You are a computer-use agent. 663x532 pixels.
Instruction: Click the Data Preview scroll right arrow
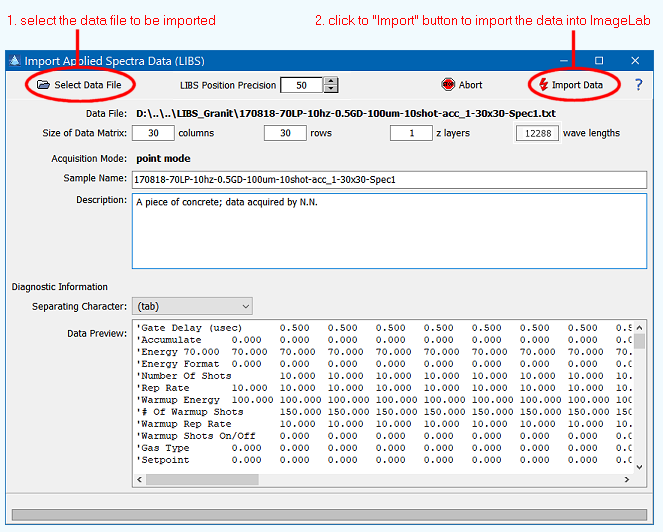(x=627, y=480)
